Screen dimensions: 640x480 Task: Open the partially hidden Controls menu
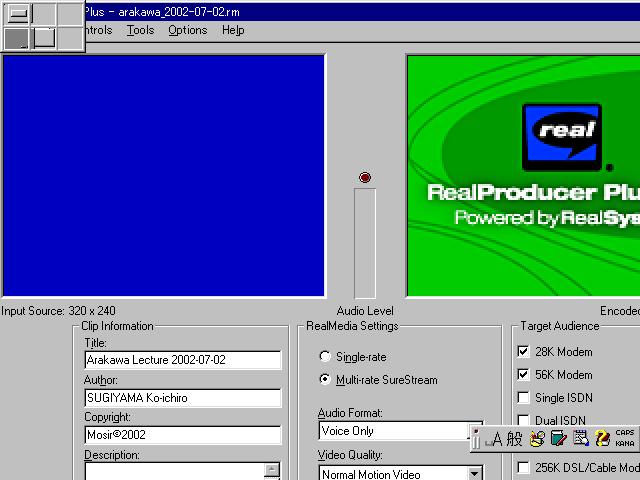(98, 30)
